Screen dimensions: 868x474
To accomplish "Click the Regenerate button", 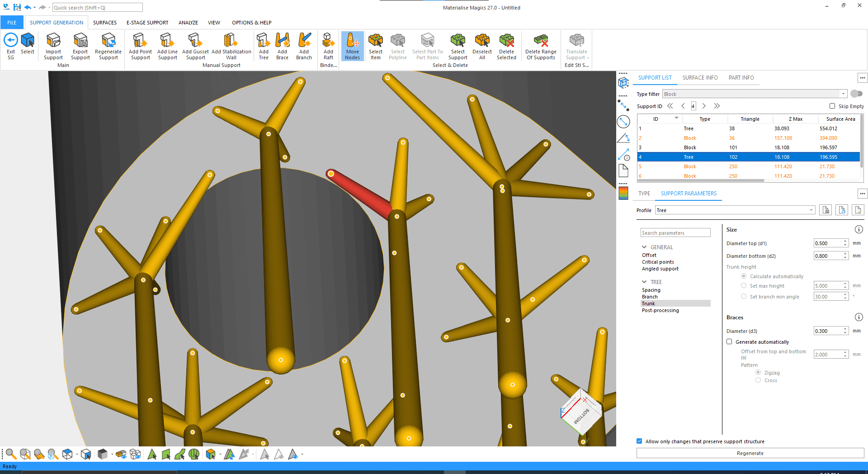I will point(750,453).
